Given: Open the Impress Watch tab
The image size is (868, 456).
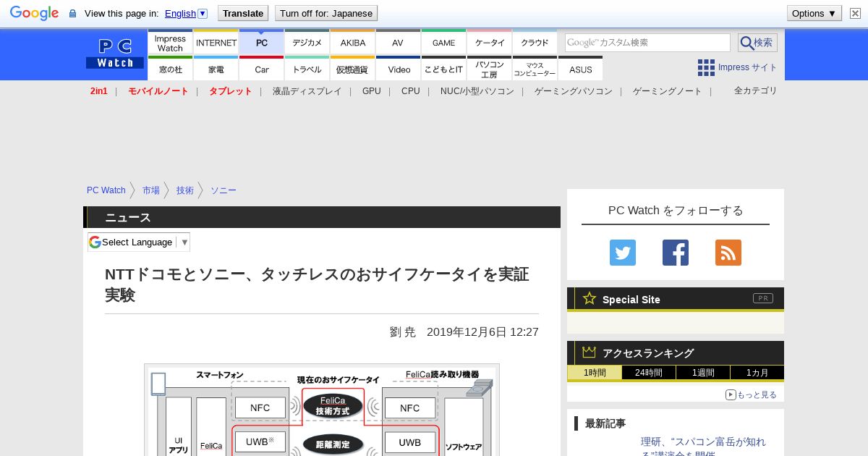Looking at the screenshot, I should tap(170, 43).
